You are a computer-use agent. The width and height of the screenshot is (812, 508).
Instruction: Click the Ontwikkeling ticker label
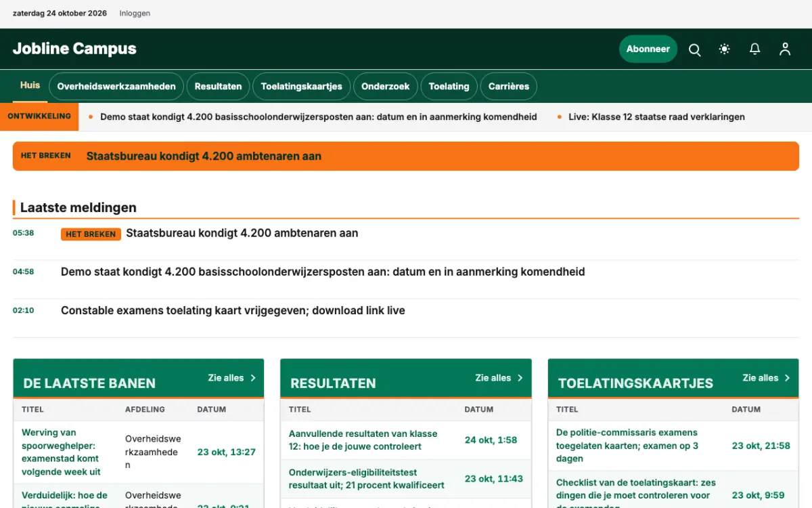[39, 117]
